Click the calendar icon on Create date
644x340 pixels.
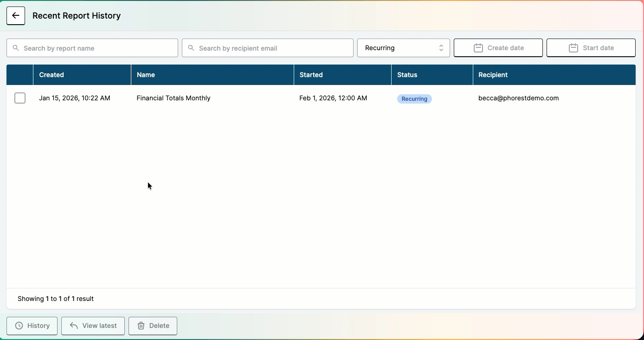tap(478, 48)
